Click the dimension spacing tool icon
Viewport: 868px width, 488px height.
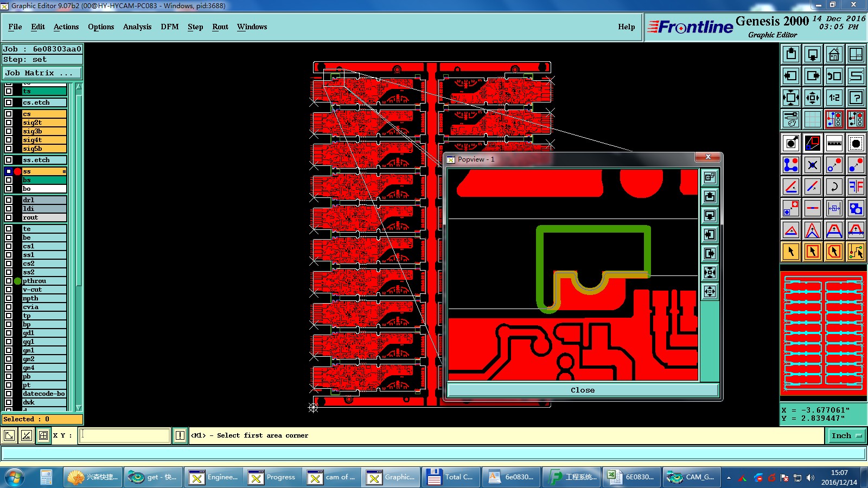[834, 208]
